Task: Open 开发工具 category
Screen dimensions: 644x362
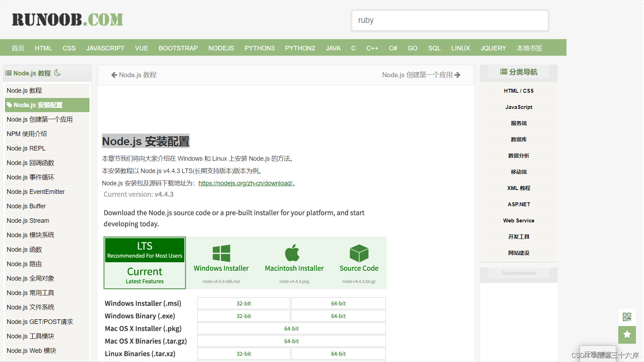Action: click(x=519, y=237)
